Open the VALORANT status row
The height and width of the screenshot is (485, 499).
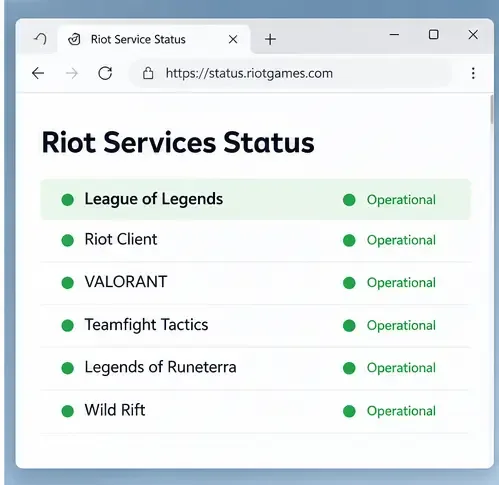255,283
